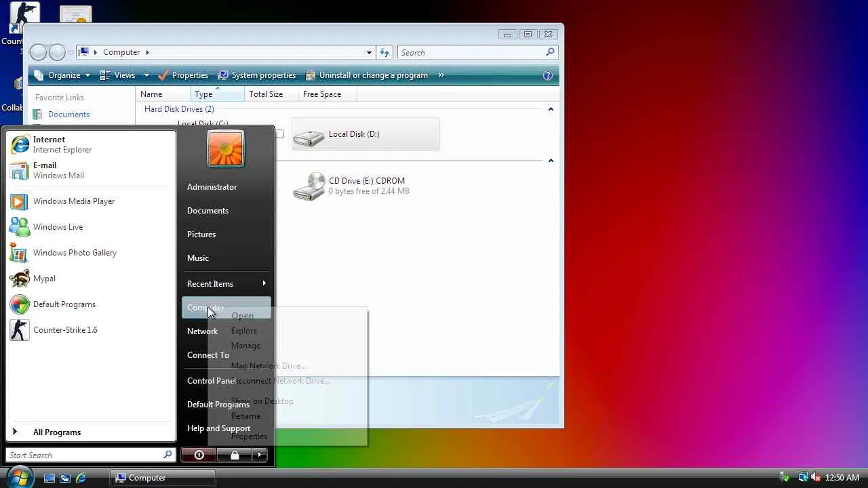Click the breadcrumb arrow after Computer
The image size is (868, 488).
146,52
